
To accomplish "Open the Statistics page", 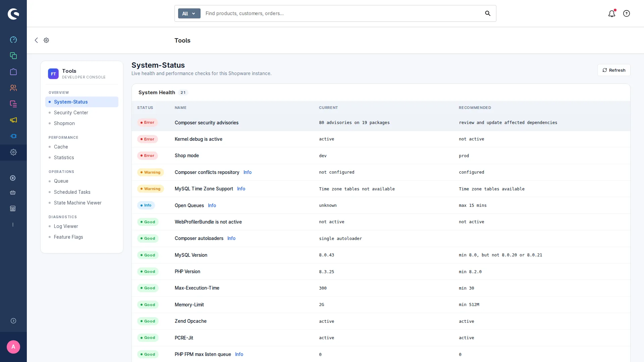I will 82,158.
